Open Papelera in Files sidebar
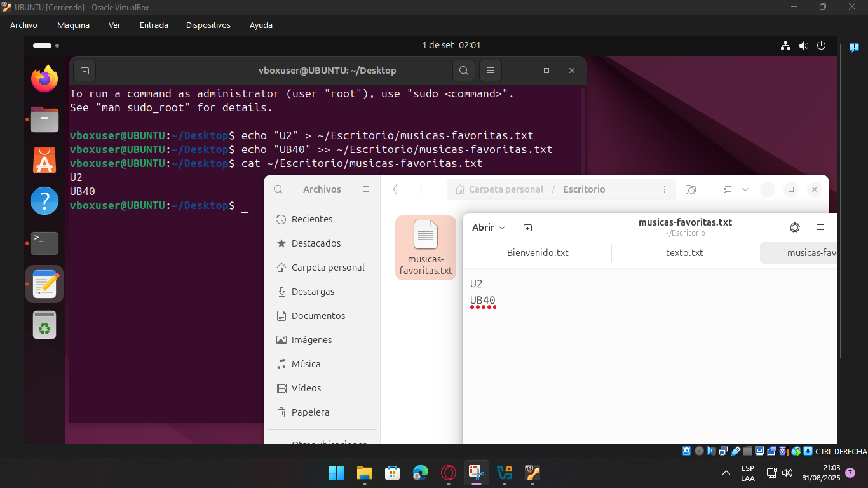The width and height of the screenshot is (868, 488). coord(323,412)
